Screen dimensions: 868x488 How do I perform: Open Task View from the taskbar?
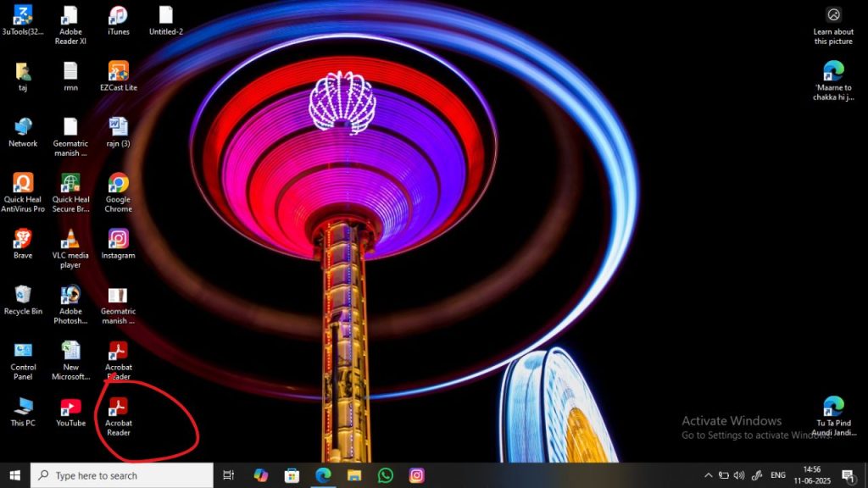click(x=229, y=475)
